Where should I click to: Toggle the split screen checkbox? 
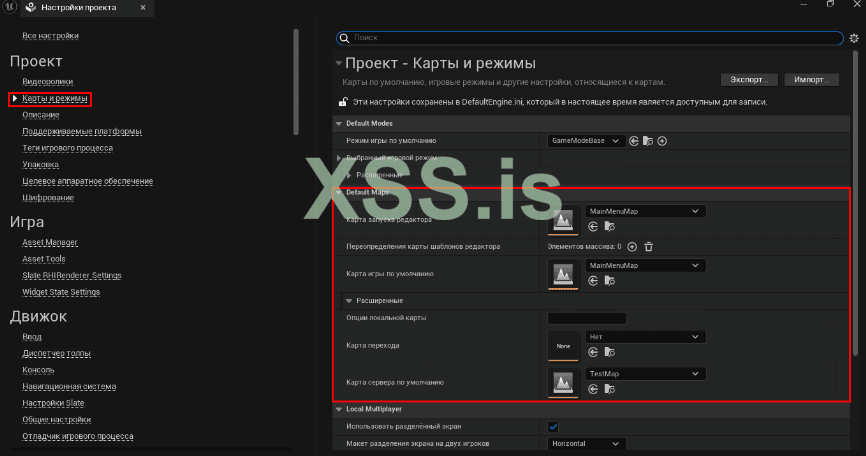click(x=553, y=426)
